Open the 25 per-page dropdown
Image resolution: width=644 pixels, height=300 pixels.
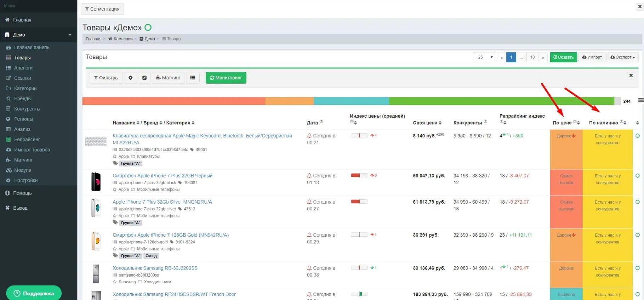coord(484,57)
